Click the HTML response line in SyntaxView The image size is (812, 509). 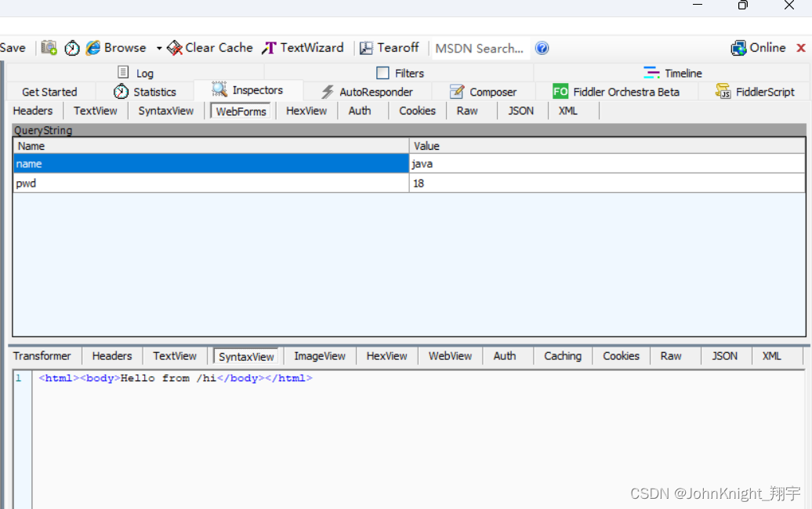click(x=176, y=378)
